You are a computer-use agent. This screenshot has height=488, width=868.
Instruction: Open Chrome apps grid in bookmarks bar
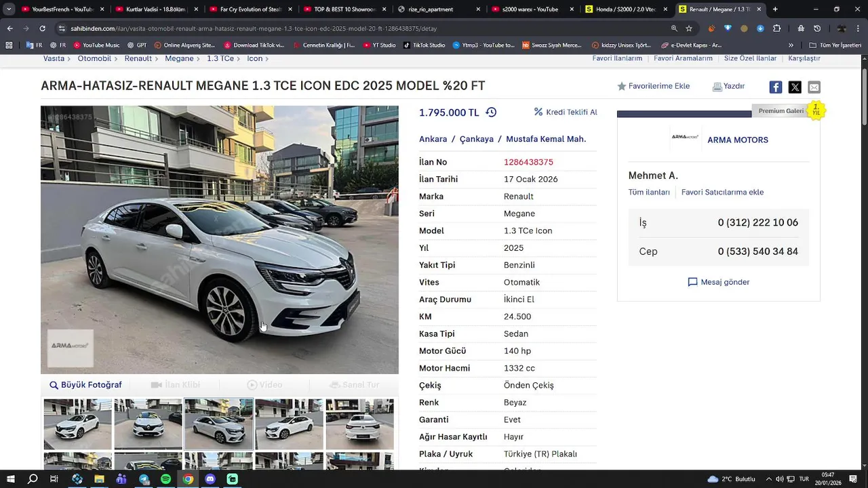coord(9,45)
